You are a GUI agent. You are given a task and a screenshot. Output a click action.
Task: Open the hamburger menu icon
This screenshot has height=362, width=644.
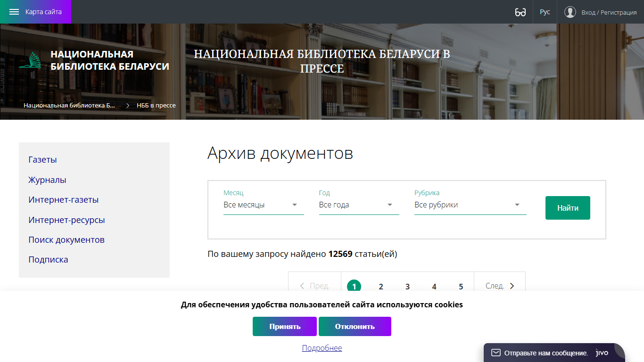pos(14,12)
